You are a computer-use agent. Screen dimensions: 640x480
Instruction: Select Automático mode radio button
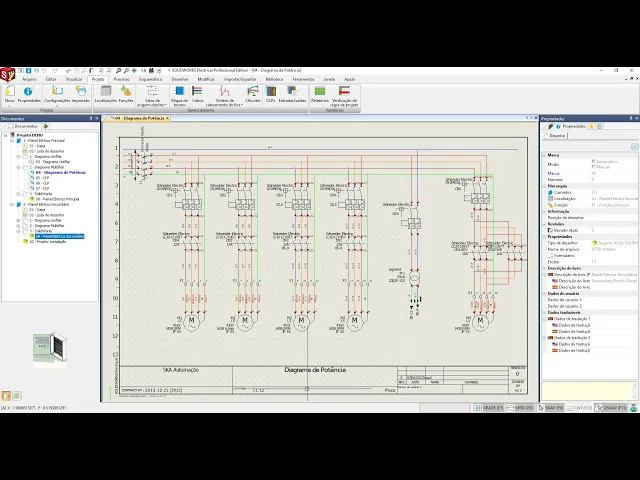(x=593, y=162)
